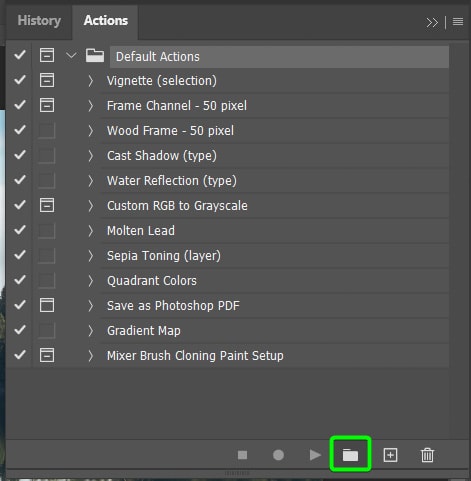Collapse the Default Actions set
The image size is (471, 481).
71,55
